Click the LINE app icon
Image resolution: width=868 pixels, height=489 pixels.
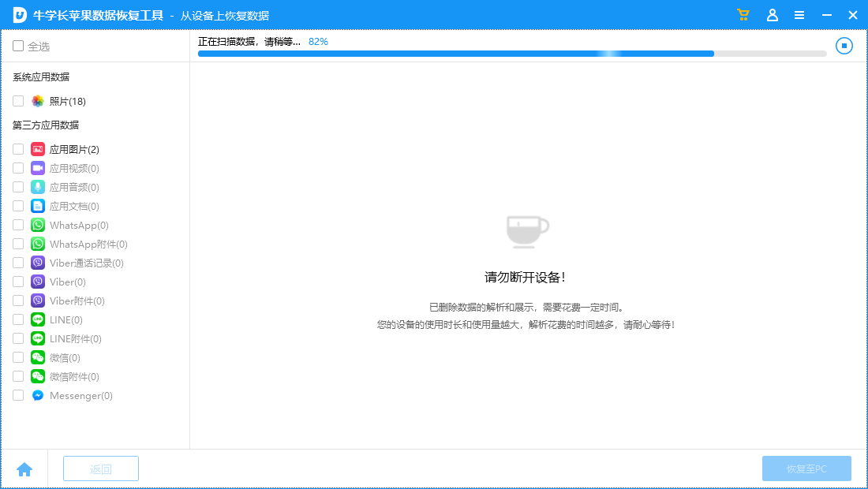(x=37, y=319)
